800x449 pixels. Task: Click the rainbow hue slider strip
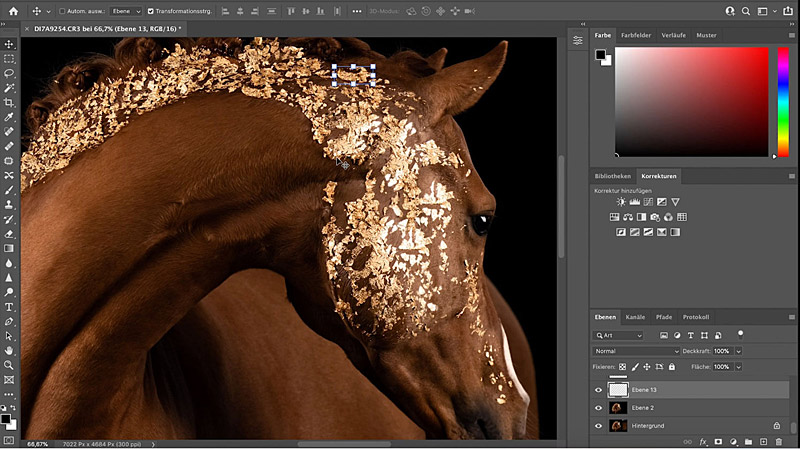pos(781,100)
